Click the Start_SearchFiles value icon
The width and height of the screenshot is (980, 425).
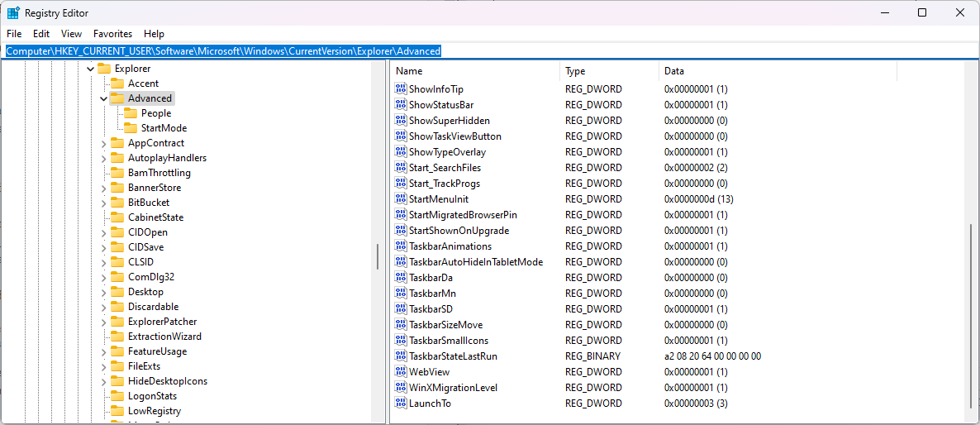[401, 168]
